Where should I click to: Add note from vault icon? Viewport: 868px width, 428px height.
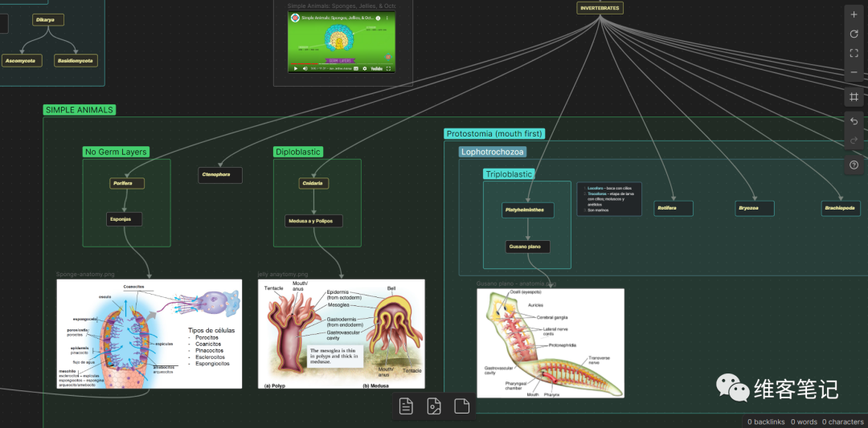pos(407,406)
